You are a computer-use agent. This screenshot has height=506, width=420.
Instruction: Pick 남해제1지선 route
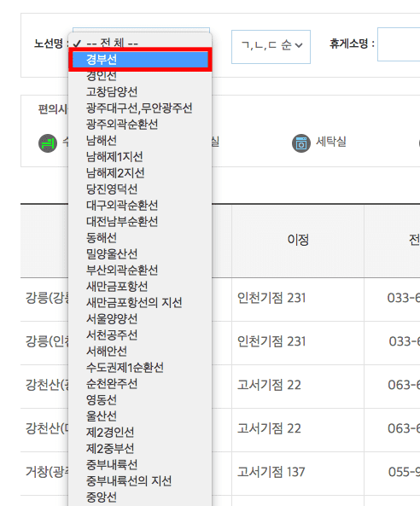[140, 157]
